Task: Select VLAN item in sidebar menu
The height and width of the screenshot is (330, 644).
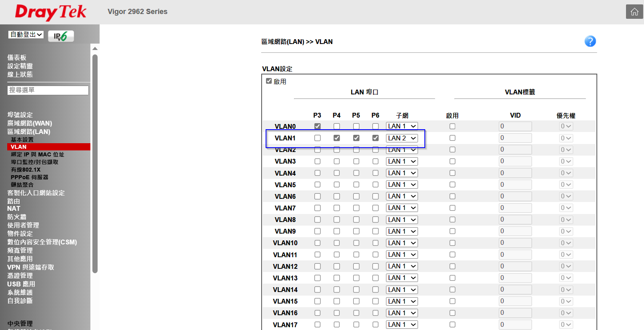Action: tap(19, 147)
